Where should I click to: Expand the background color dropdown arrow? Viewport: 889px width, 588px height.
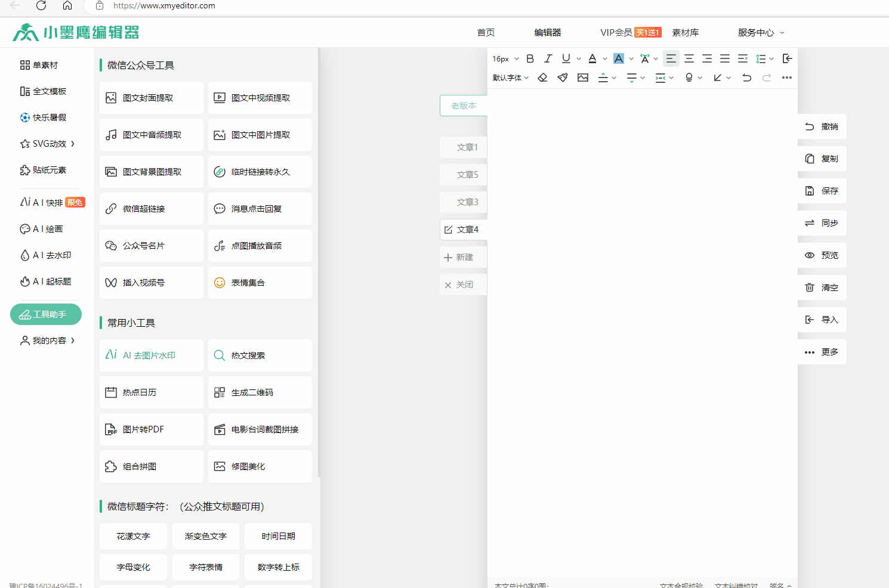(x=631, y=58)
